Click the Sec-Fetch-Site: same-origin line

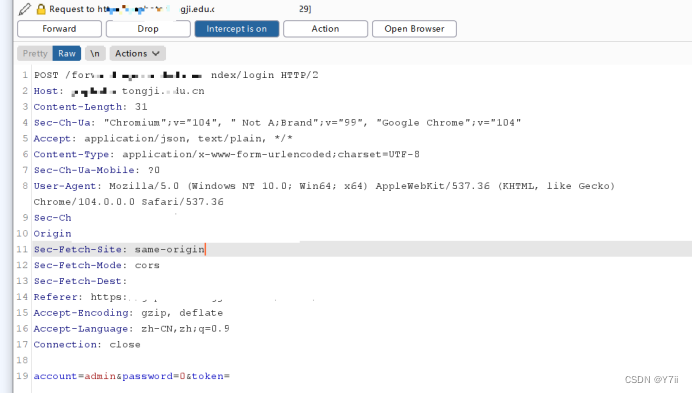[119, 249]
